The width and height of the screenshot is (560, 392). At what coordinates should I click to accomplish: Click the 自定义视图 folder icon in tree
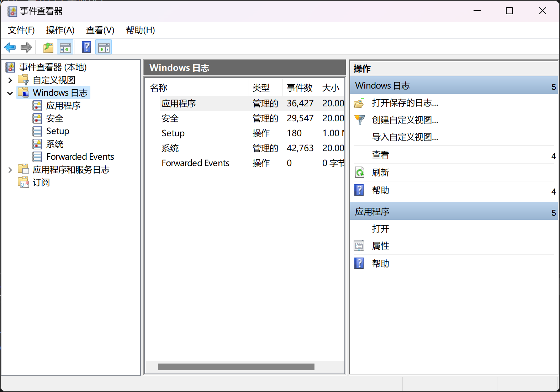23,80
